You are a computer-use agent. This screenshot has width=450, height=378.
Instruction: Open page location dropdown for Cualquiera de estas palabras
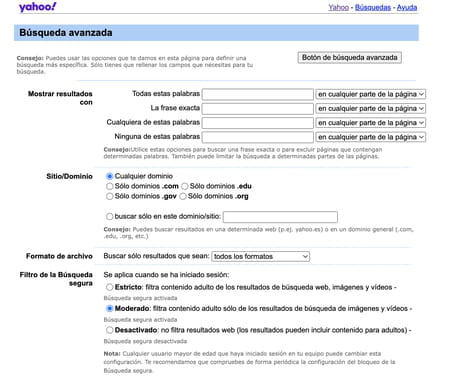point(371,123)
